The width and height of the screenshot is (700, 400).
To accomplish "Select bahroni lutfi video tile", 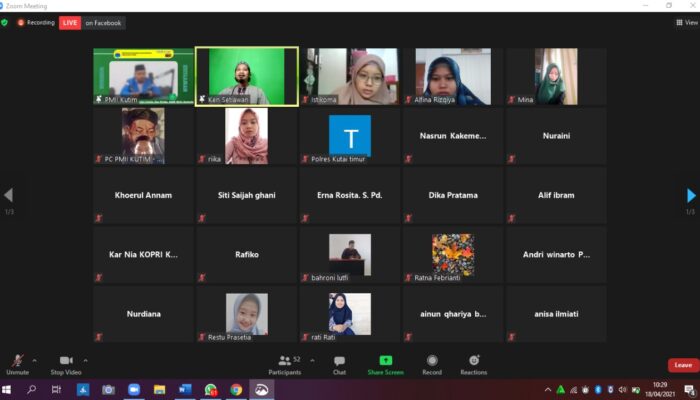I will pyautogui.click(x=350, y=254).
